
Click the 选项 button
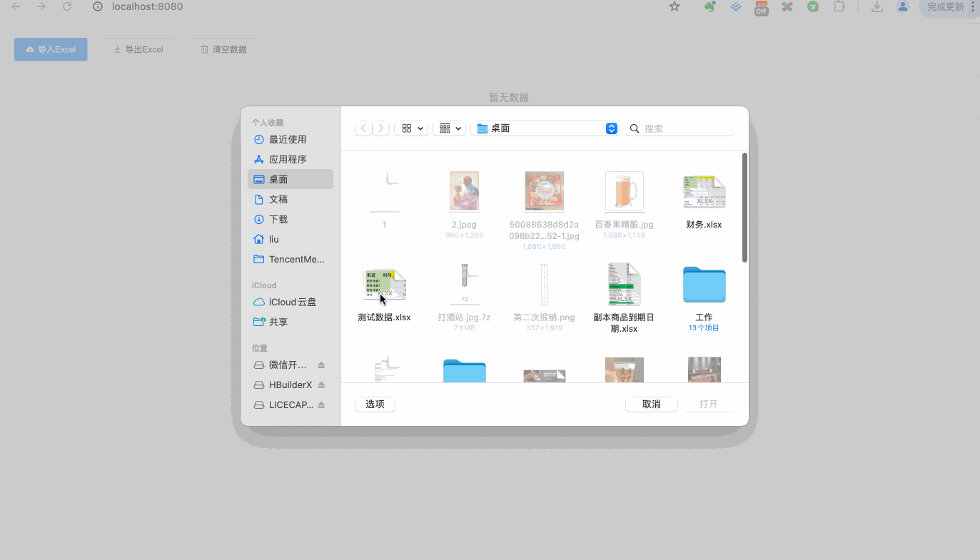click(x=375, y=404)
